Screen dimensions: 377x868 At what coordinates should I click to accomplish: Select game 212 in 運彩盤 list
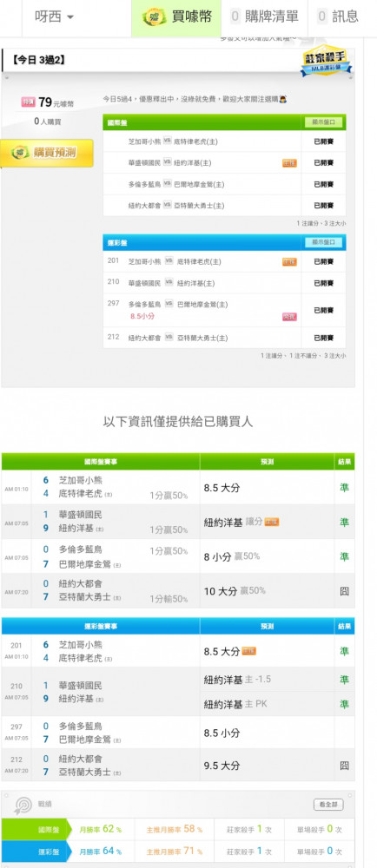click(224, 338)
